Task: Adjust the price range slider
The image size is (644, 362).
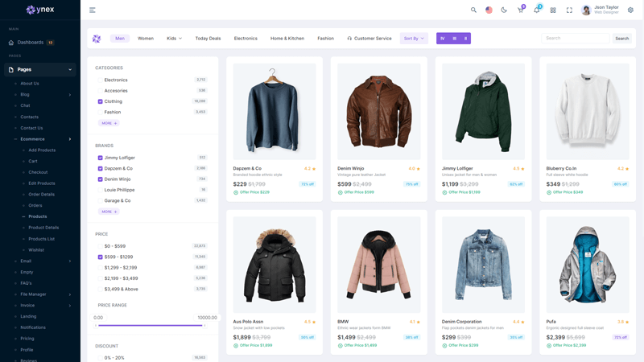Action: pos(203,326)
